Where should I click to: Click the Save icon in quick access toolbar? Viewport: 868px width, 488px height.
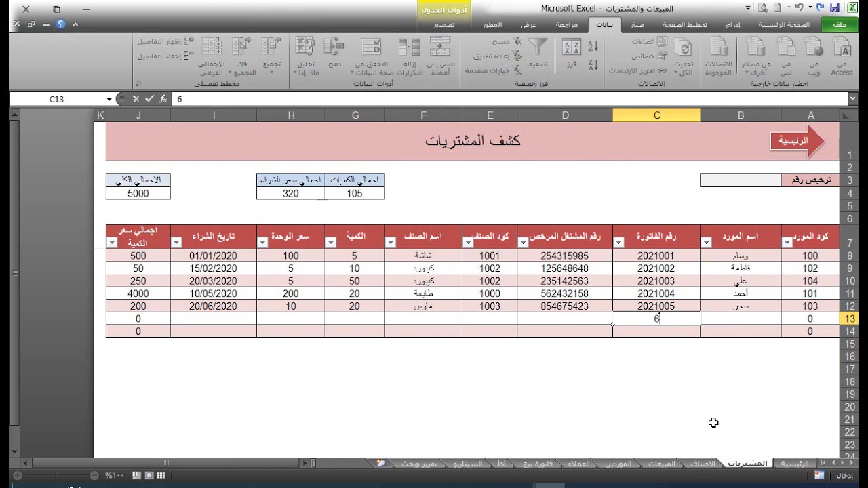(835, 8)
